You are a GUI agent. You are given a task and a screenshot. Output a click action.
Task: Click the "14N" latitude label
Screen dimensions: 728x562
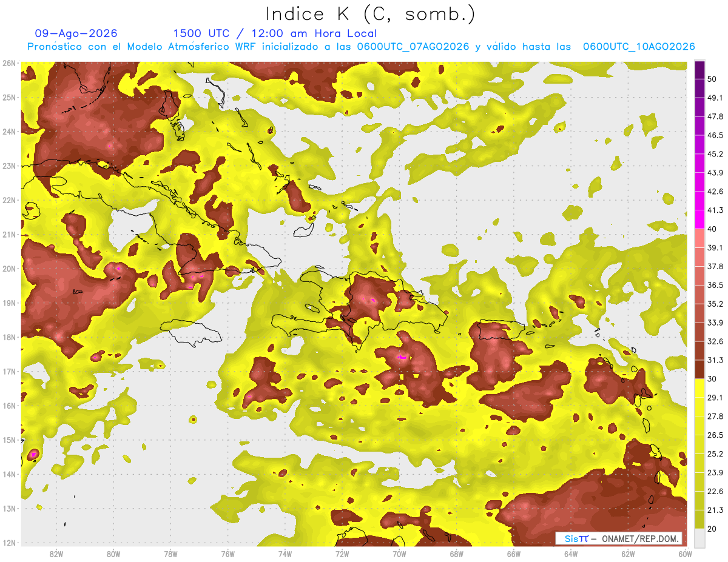9,474
